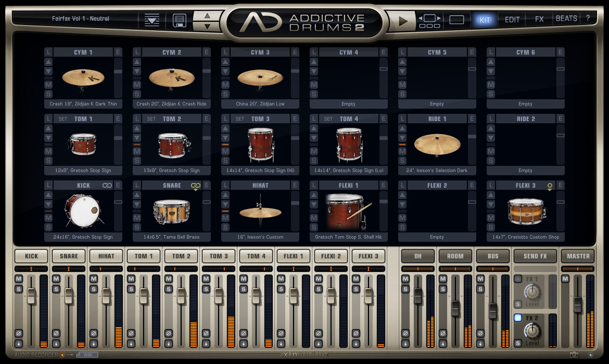Screen dimensions: 609x364
Task: Invert phase on the TOM 3 mixer channel
Action: tap(206, 333)
